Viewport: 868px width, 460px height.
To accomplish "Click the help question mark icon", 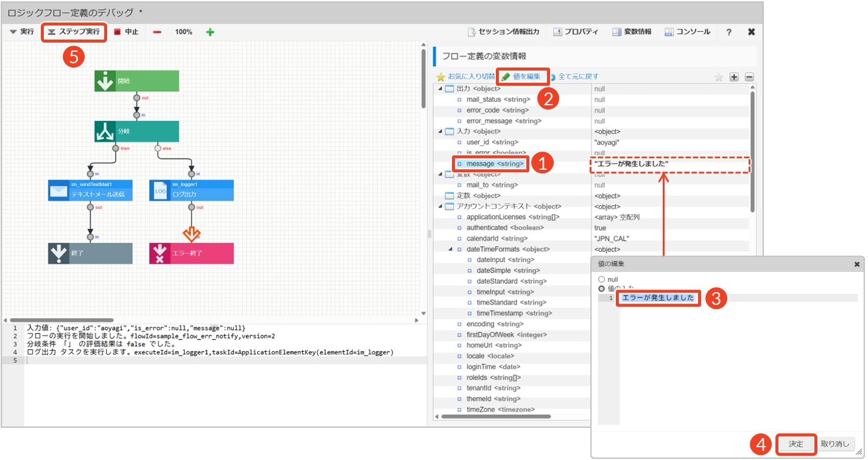I will [x=729, y=32].
